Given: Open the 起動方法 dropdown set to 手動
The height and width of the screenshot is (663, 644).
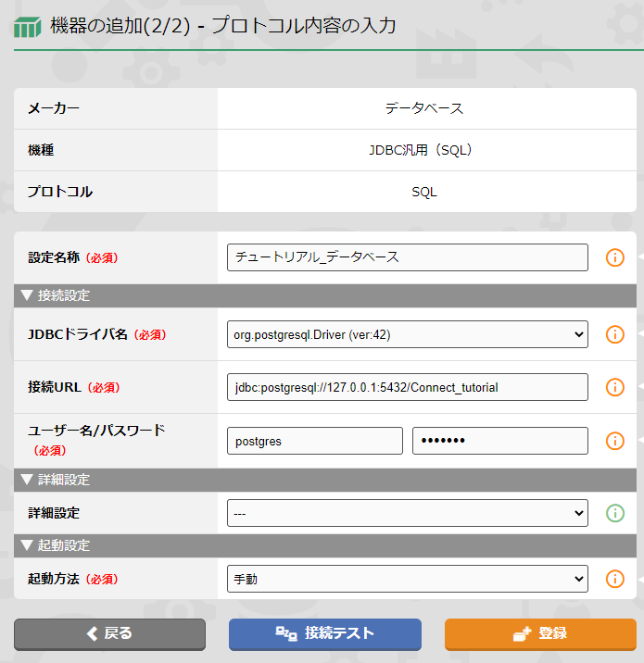Looking at the screenshot, I should (x=407, y=579).
